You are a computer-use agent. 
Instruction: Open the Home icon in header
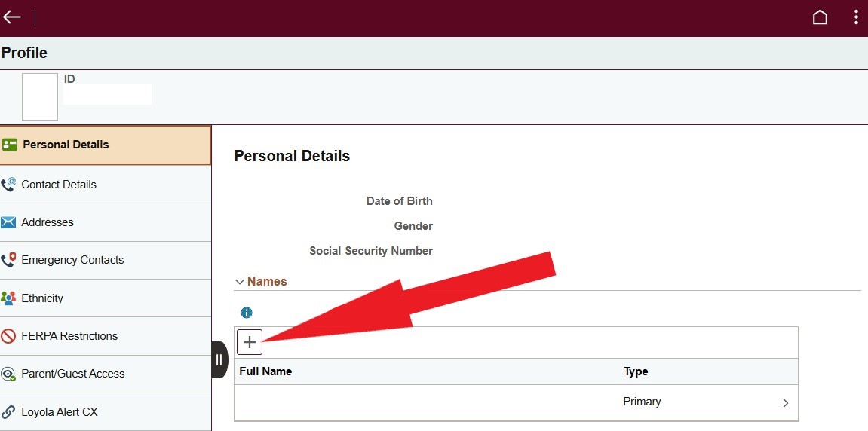(x=820, y=17)
